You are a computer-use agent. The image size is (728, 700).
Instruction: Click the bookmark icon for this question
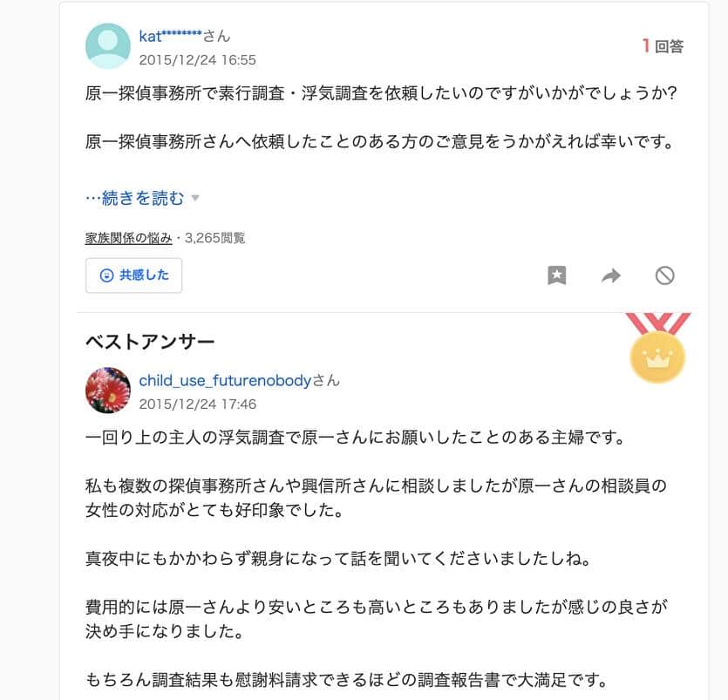point(557,275)
